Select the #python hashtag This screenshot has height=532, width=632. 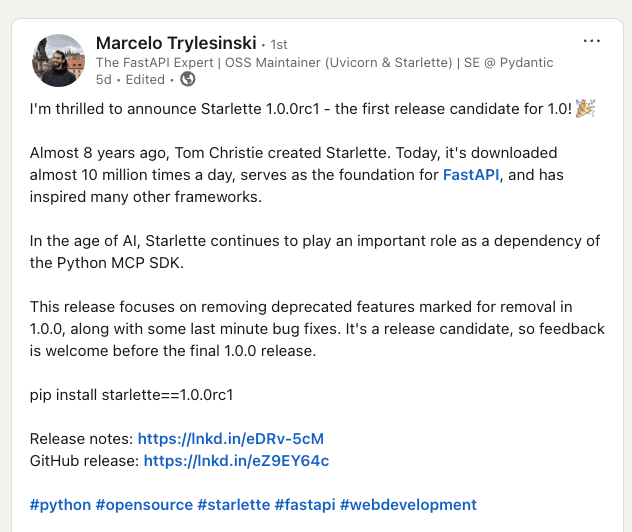tap(60, 505)
